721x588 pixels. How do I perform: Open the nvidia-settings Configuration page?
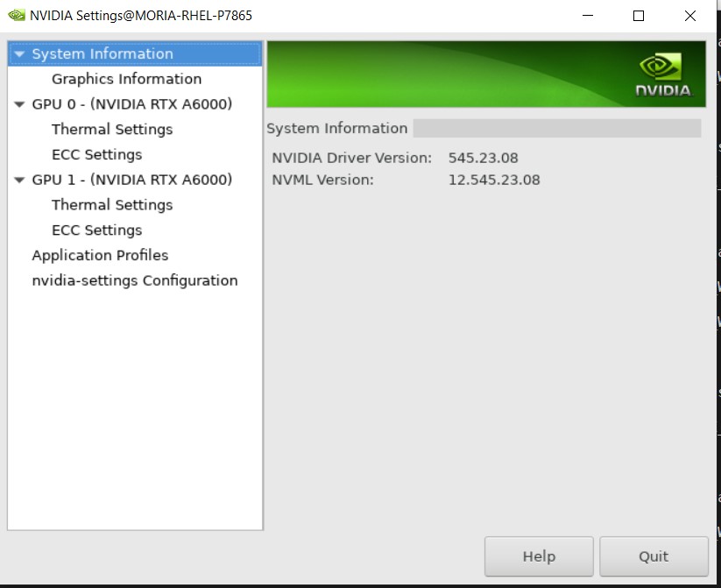pos(135,280)
